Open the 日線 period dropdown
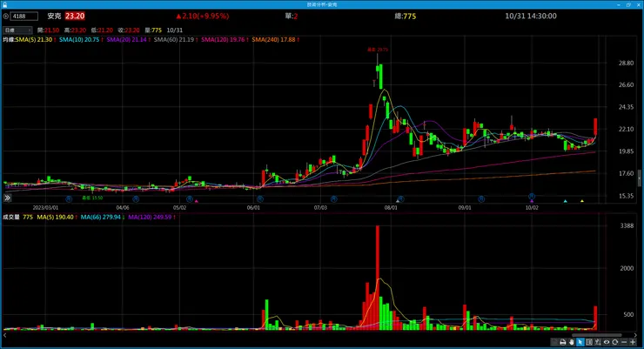Image resolution: width=644 pixels, height=349 pixels. pos(17,30)
